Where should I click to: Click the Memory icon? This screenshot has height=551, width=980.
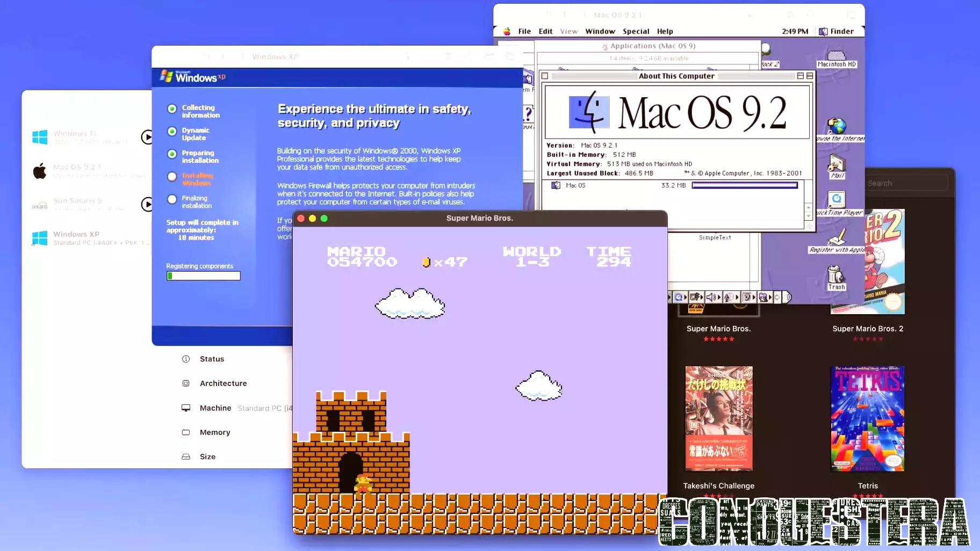[x=186, y=432]
